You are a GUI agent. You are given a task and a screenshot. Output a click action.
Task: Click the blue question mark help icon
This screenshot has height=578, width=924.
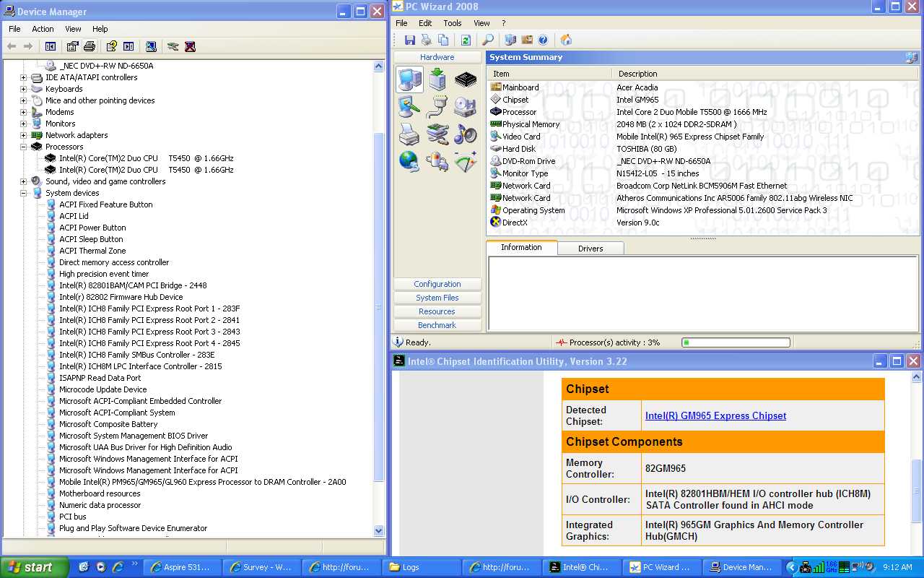(x=543, y=40)
